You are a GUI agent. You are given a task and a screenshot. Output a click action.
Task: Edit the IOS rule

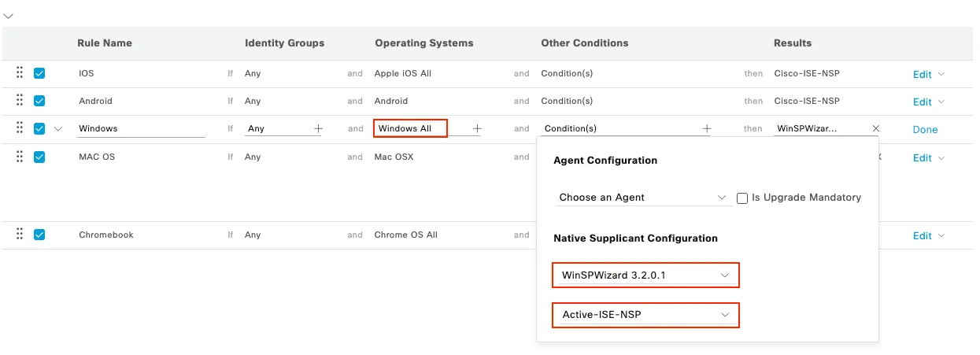coord(922,75)
